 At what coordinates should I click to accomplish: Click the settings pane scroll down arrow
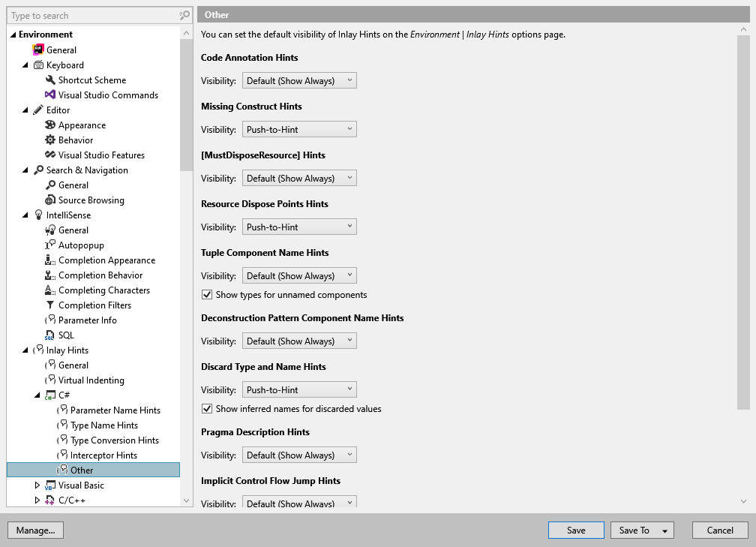click(743, 502)
